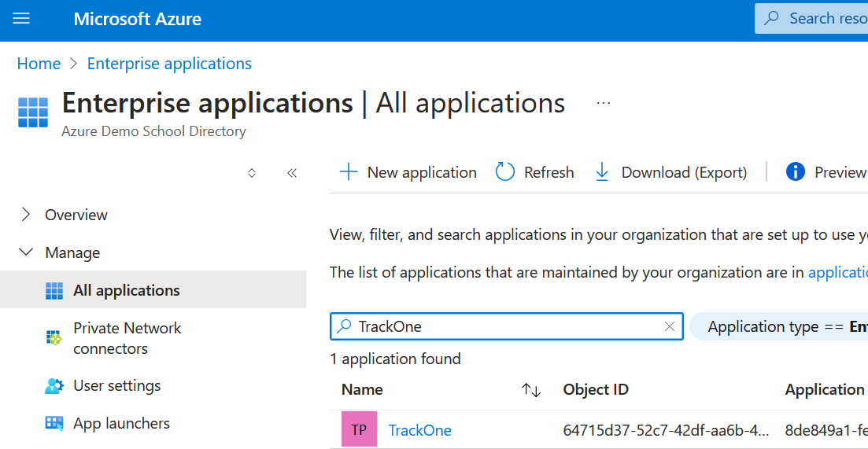Expand the Overview section chevron
The image size is (868, 449).
25,215
